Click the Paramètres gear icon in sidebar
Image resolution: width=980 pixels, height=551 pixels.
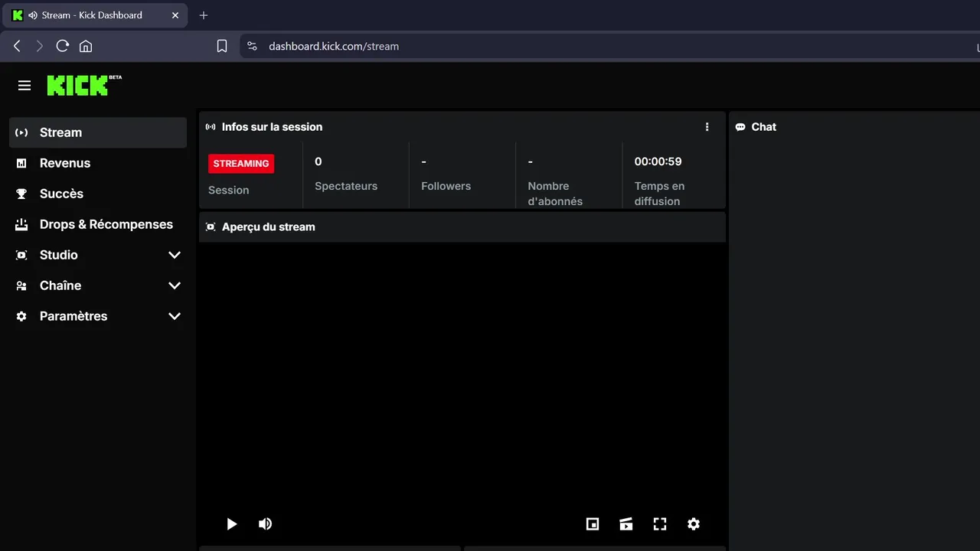(21, 316)
